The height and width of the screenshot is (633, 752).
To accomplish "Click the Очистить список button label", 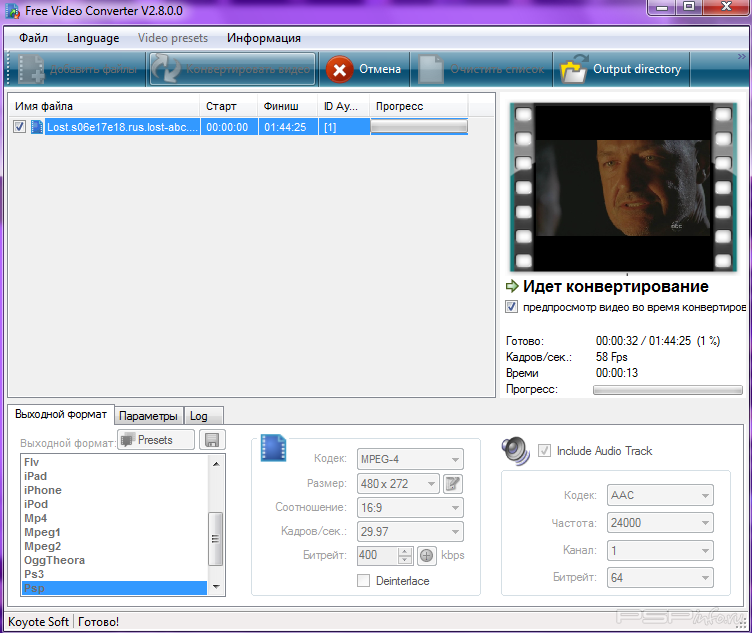I will pyautogui.click(x=497, y=70).
